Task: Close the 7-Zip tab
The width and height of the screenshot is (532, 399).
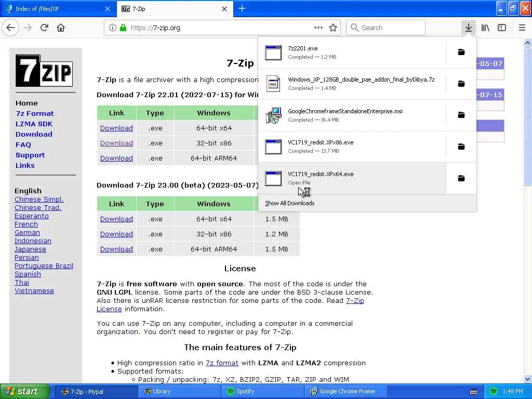Action: pos(224,9)
